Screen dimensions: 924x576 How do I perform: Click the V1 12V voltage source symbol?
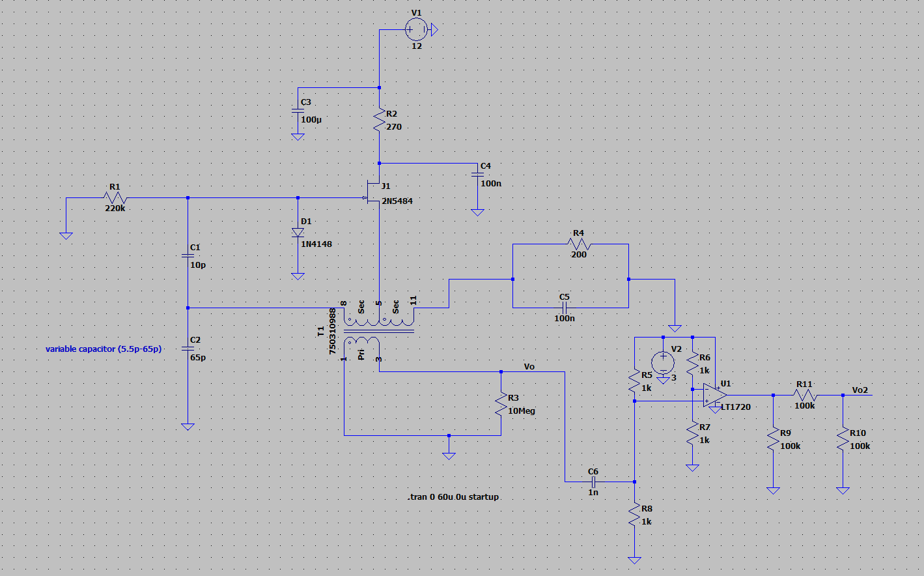(415, 29)
